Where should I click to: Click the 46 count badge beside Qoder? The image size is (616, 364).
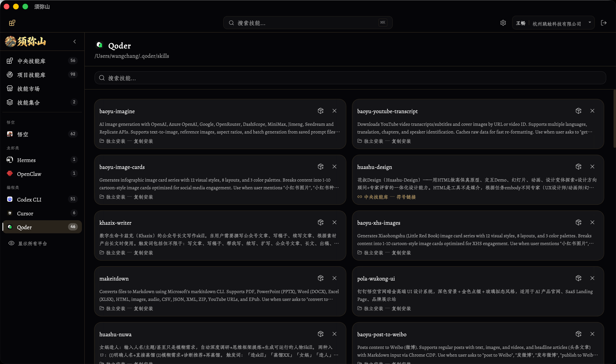[73, 227]
